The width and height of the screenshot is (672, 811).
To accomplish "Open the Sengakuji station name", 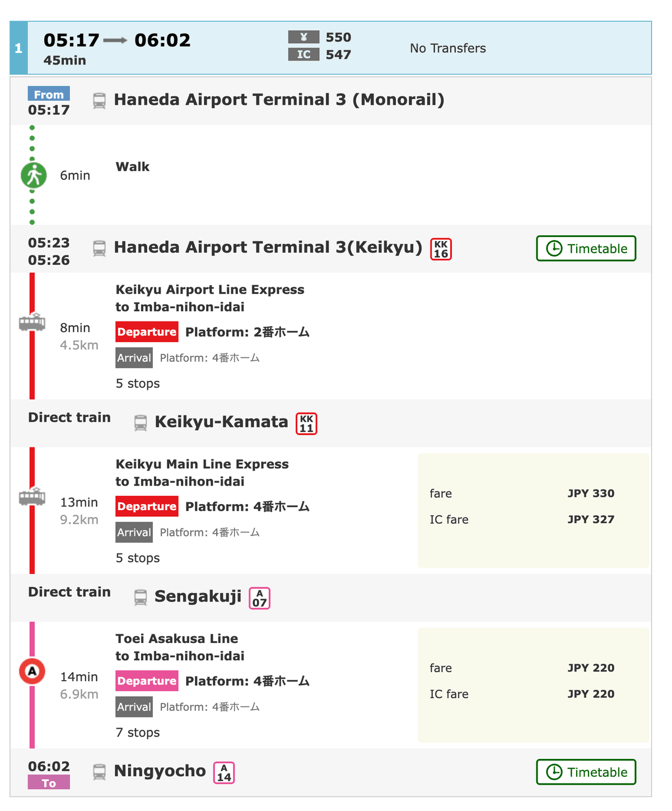I will pyautogui.click(x=198, y=596).
